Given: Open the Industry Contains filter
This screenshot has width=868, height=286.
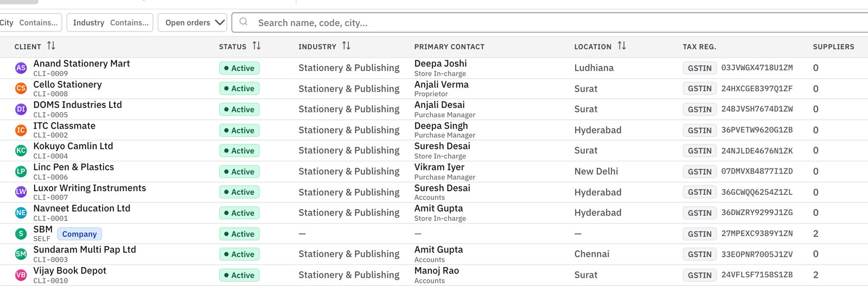Looking at the screenshot, I should coord(110,23).
